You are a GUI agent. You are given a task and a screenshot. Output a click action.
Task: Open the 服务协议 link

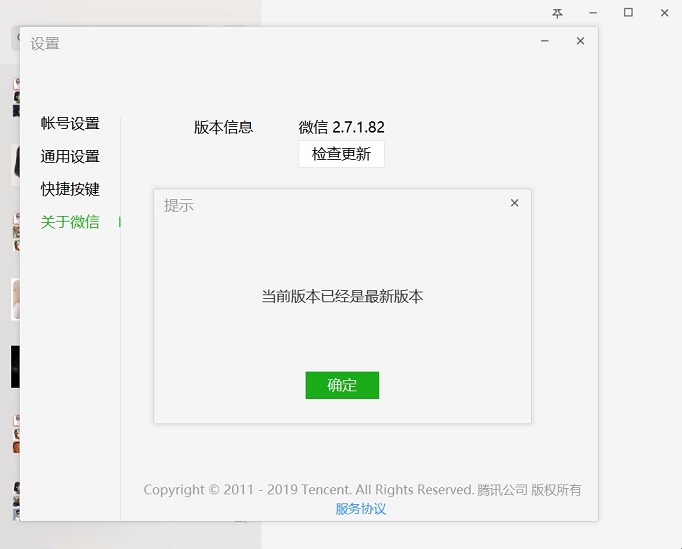pos(361,509)
